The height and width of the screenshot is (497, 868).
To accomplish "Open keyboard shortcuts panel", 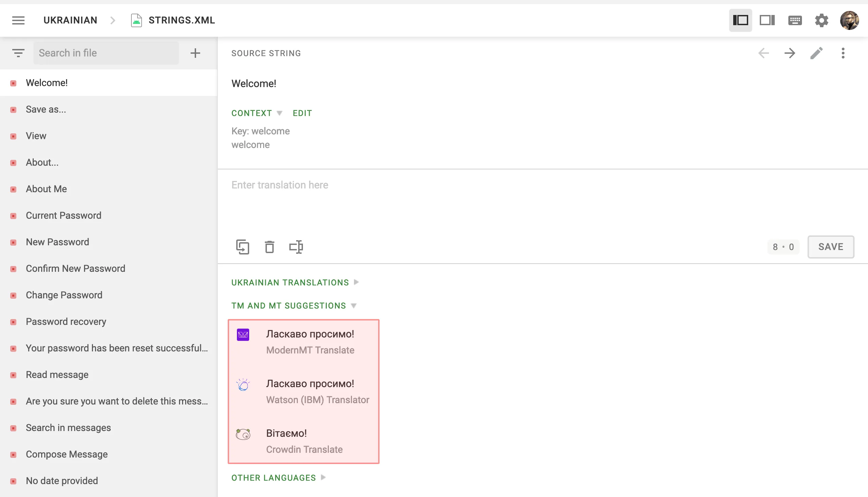I will (x=794, y=20).
